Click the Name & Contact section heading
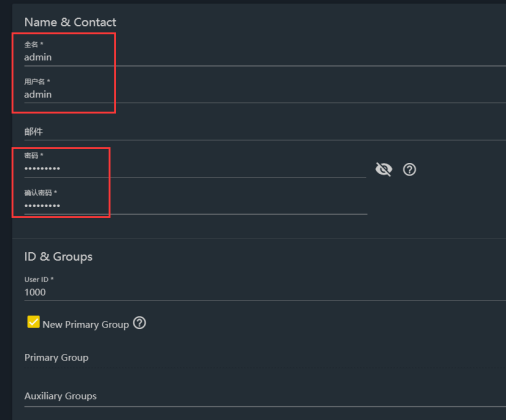 (70, 22)
